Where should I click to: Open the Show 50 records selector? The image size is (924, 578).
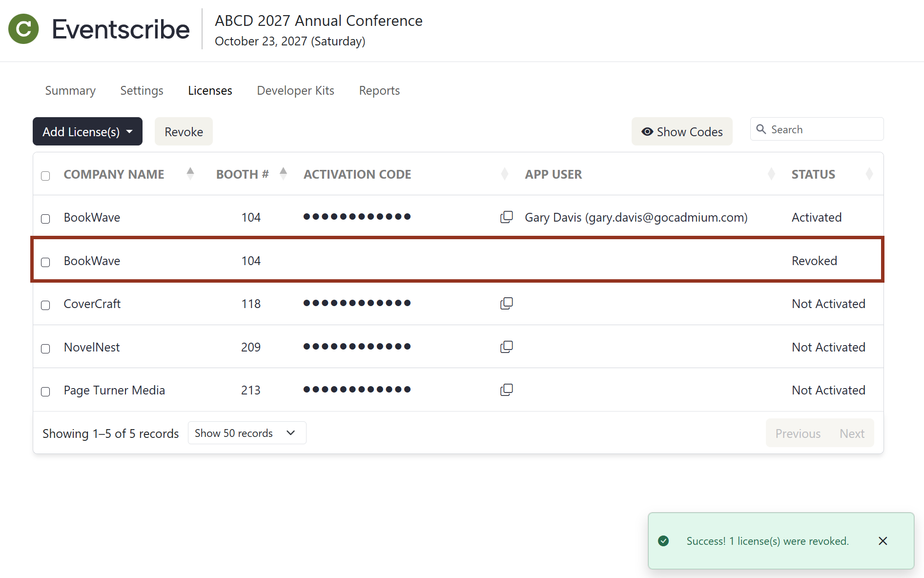click(x=246, y=433)
